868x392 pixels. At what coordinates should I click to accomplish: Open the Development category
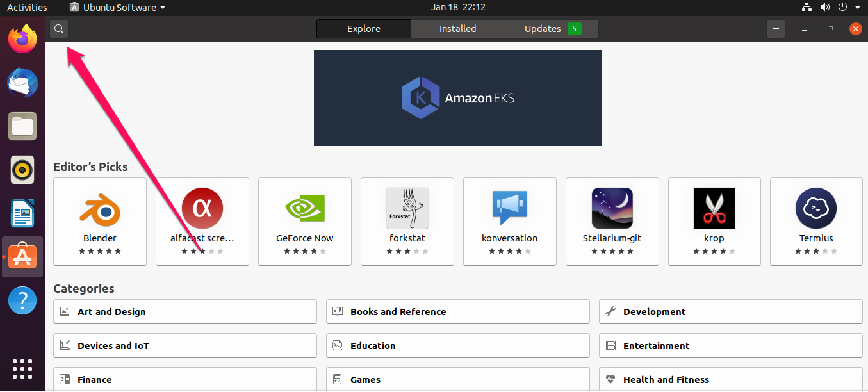(731, 311)
